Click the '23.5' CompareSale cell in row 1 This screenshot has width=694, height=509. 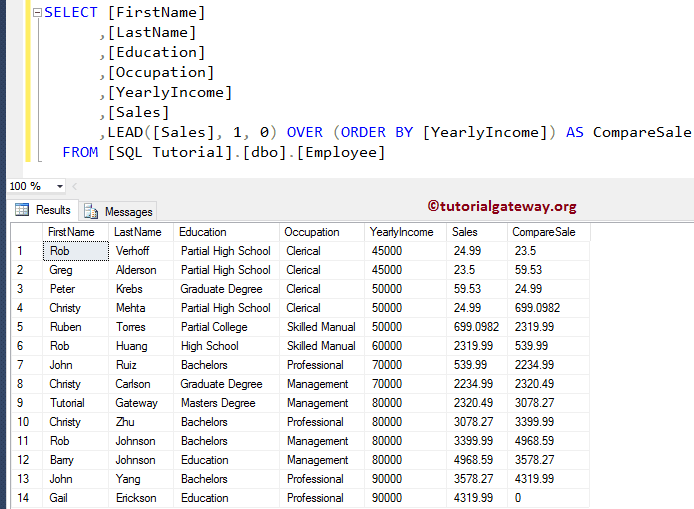[x=548, y=251]
